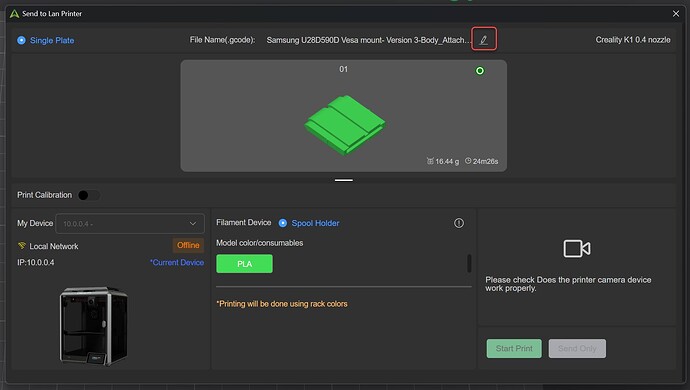Click the Creality K1 printer image
The height and width of the screenshot is (390, 690).
tap(94, 326)
